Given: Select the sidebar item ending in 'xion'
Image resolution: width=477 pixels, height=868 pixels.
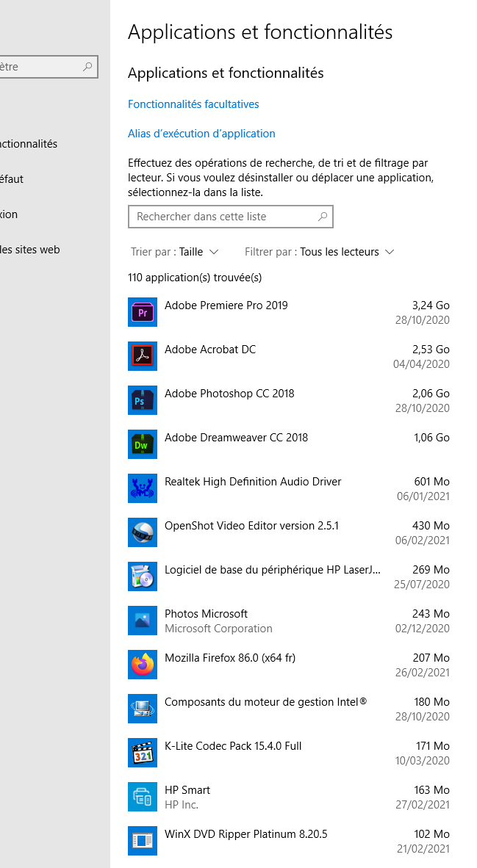Looking at the screenshot, I should point(9,214).
